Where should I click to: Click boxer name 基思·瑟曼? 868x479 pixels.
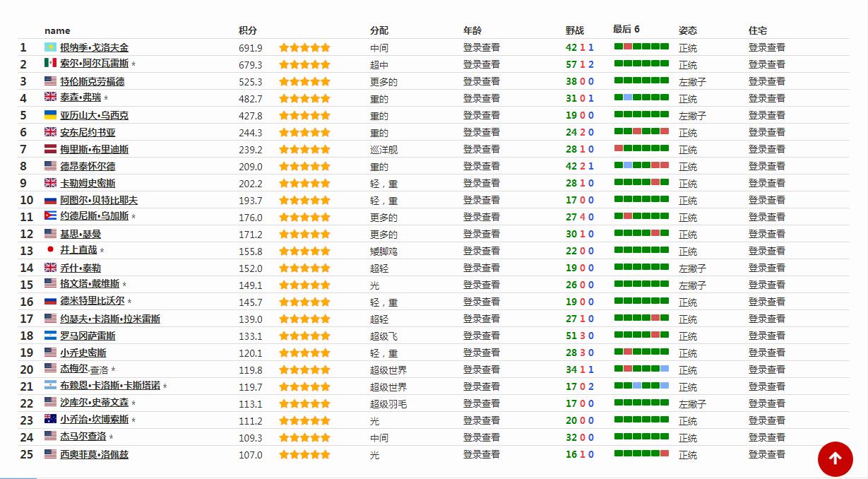(81, 234)
